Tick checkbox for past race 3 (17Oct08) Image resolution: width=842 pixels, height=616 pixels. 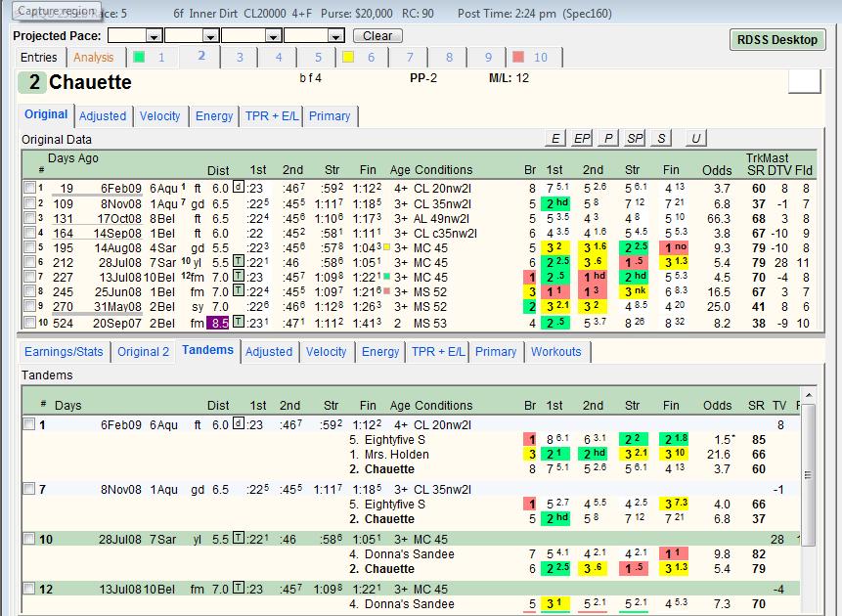pyautogui.click(x=29, y=218)
